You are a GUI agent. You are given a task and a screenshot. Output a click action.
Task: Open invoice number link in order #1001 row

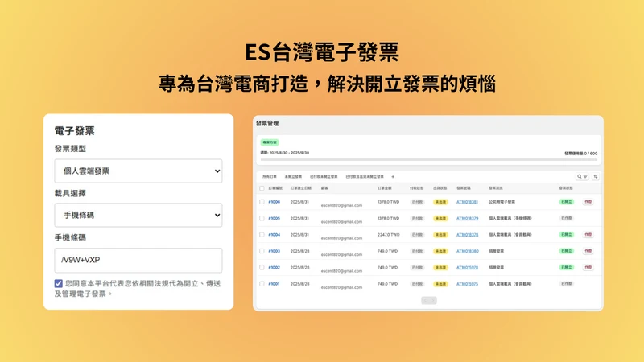[467, 284]
